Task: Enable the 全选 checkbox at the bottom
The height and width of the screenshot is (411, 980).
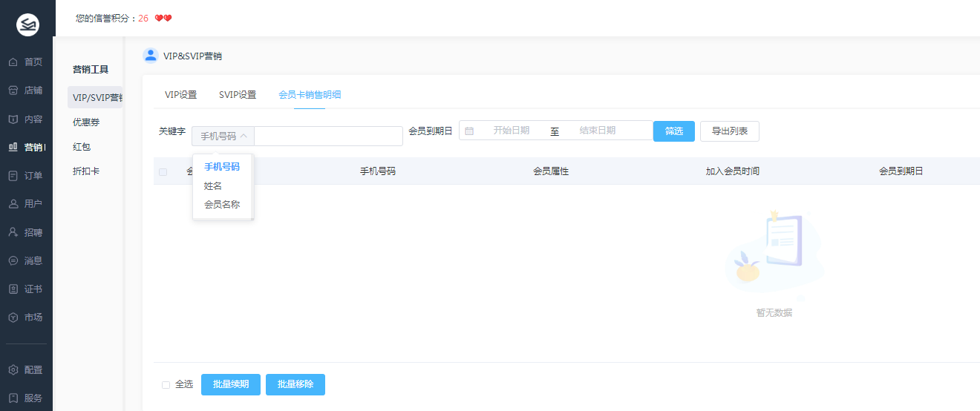Action: tap(166, 385)
